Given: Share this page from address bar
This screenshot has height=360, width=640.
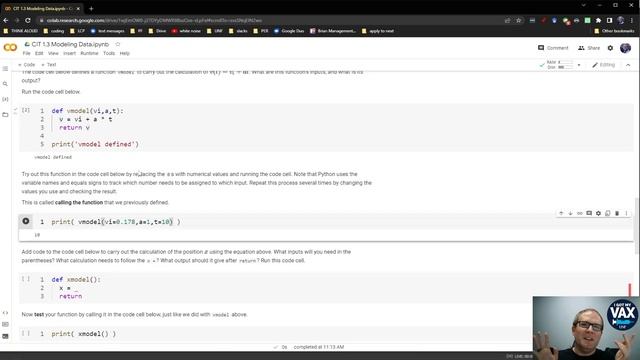Looking at the screenshot, I should [x=507, y=20].
